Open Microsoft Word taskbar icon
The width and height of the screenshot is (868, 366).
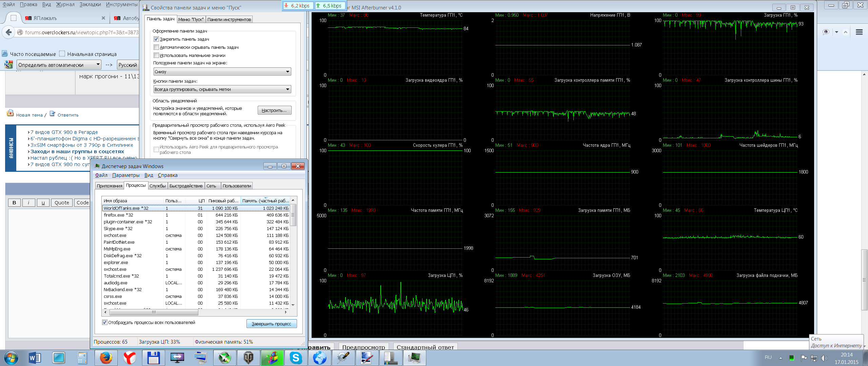[35, 358]
